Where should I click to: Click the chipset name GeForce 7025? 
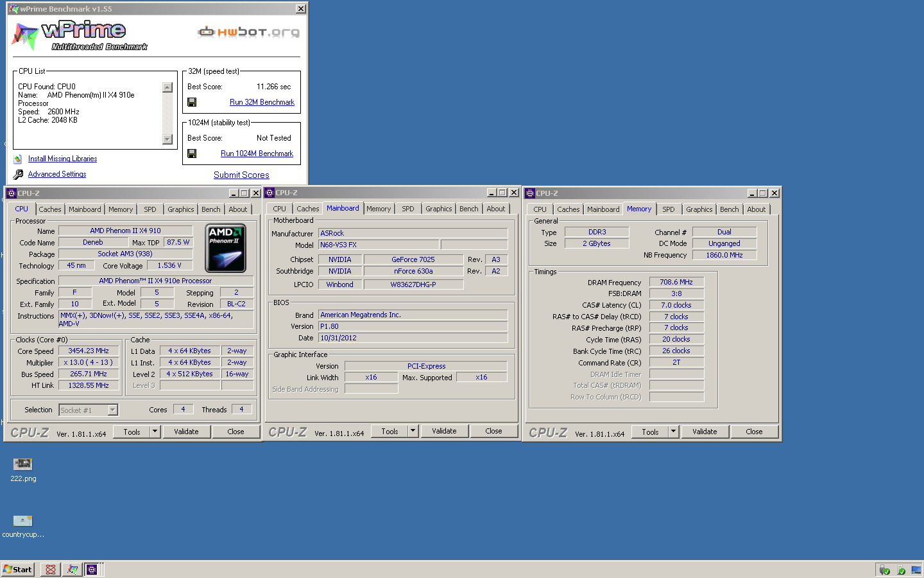click(413, 259)
